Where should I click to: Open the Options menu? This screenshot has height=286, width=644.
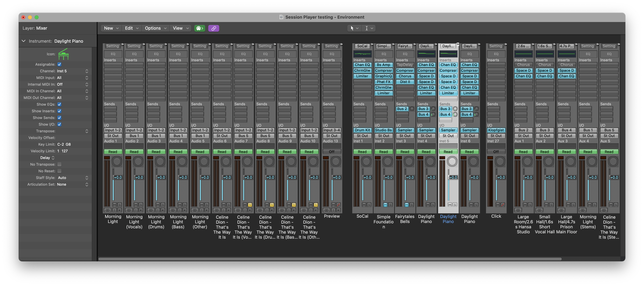(x=155, y=28)
